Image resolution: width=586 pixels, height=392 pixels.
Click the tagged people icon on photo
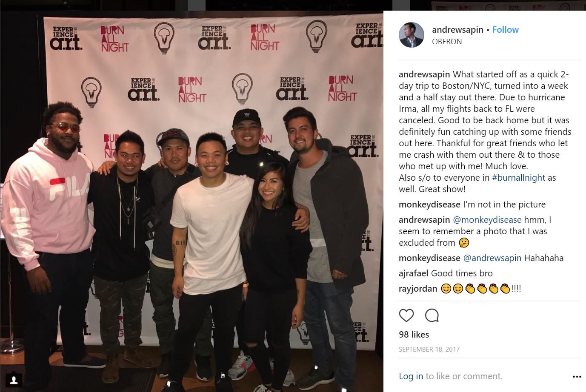coord(14,379)
